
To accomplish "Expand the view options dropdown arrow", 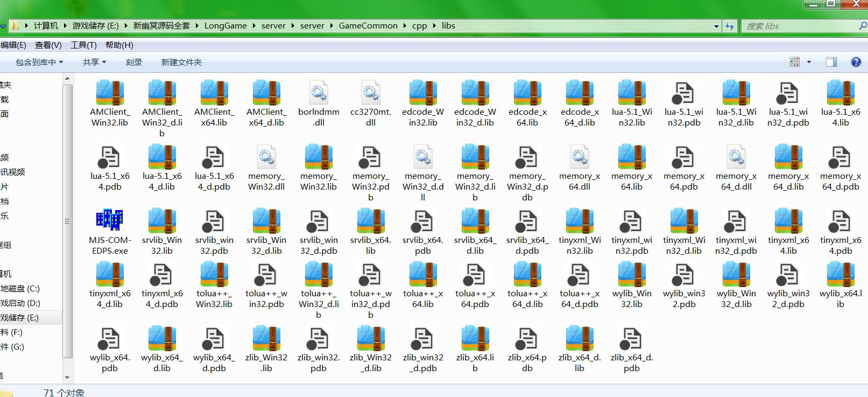I will [x=809, y=62].
